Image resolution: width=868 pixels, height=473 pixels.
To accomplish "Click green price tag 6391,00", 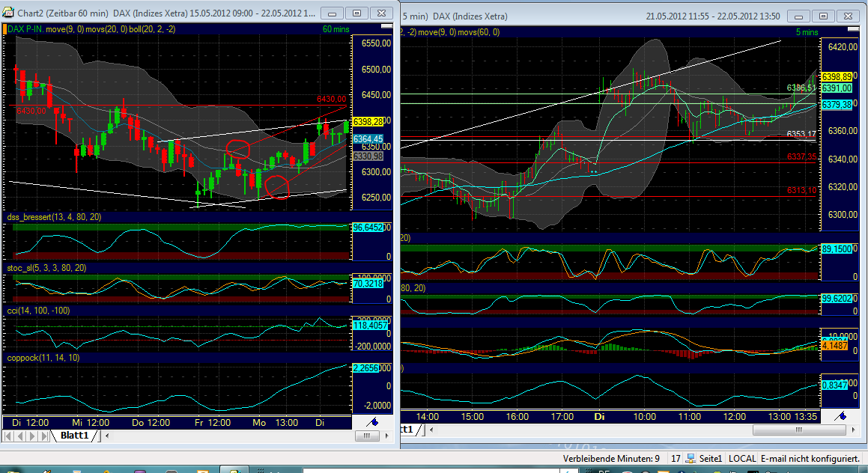I will [837, 88].
